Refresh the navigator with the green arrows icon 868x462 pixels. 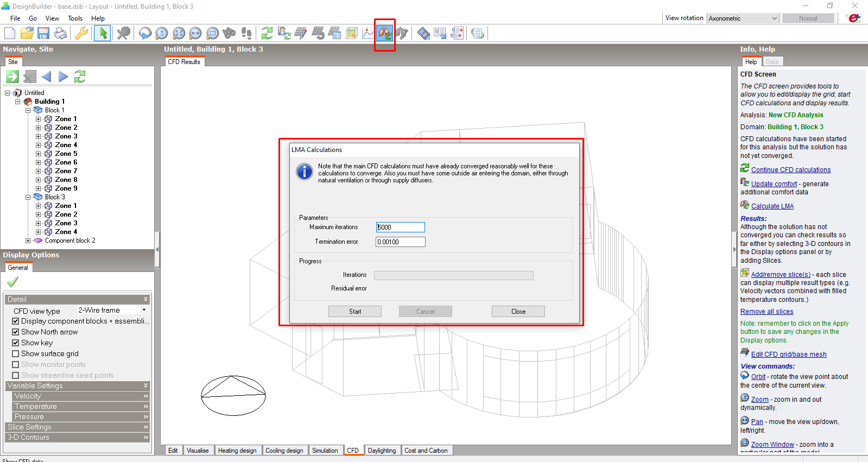pyautogui.click(x=80, y=77)
